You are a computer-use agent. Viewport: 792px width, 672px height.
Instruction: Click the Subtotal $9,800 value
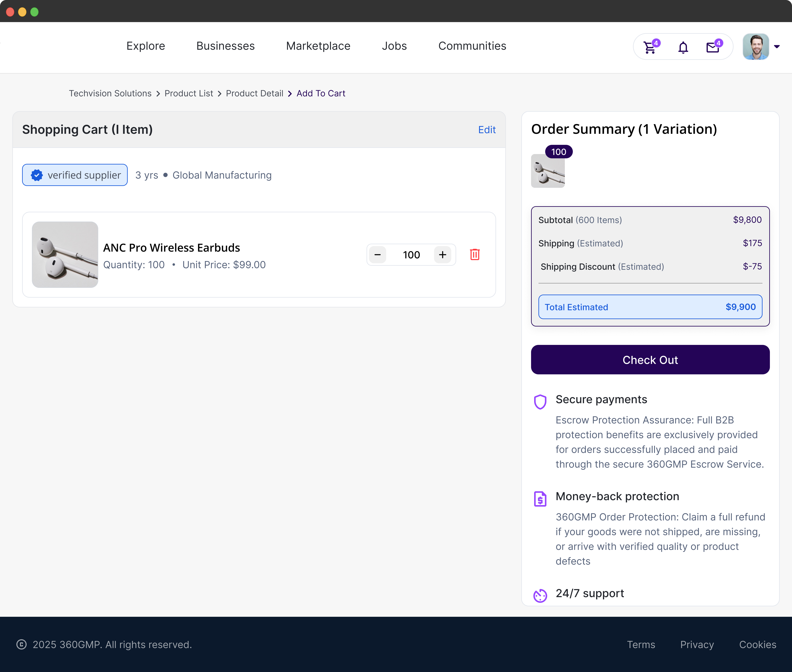point(747,220)
